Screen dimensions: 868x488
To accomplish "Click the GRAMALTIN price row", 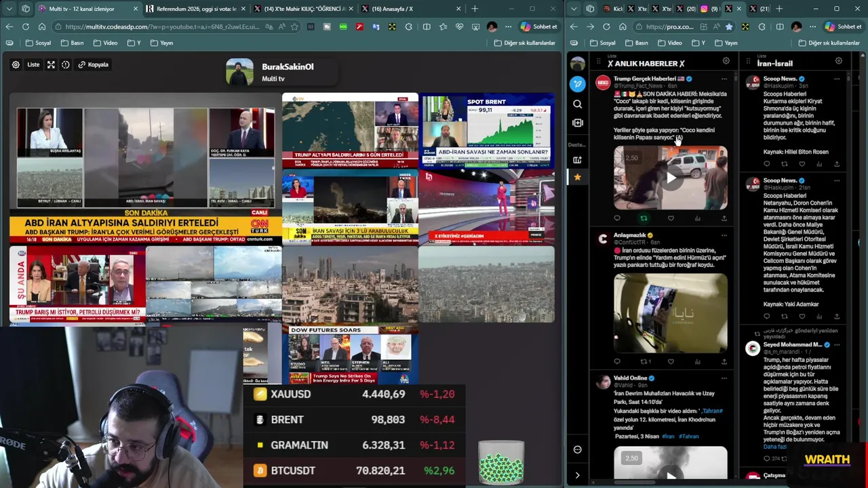I will [x=354, y=445].
